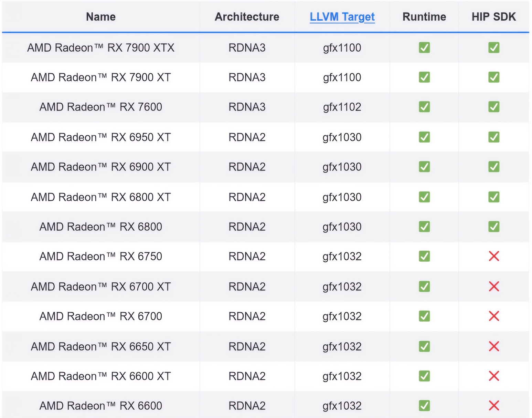The height and width of the screenshot is (418, 532).
Task: Click the Runtime checkmark for RX 6700 XT
Action: click(424, 286)
